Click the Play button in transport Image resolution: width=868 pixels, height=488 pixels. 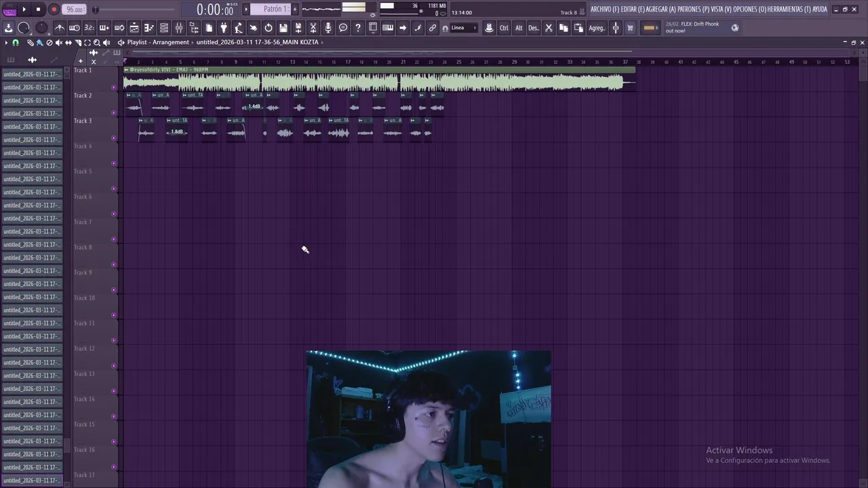tap(24, 9)
